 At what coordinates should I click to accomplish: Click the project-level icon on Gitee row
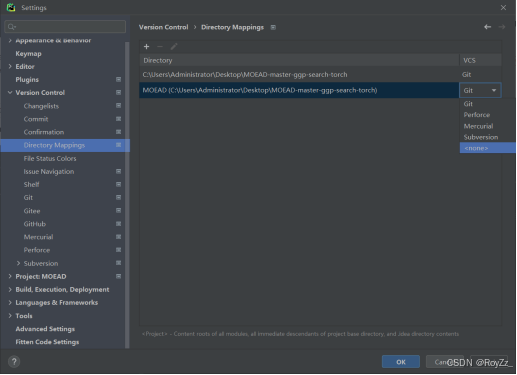[x=118, y=211]
